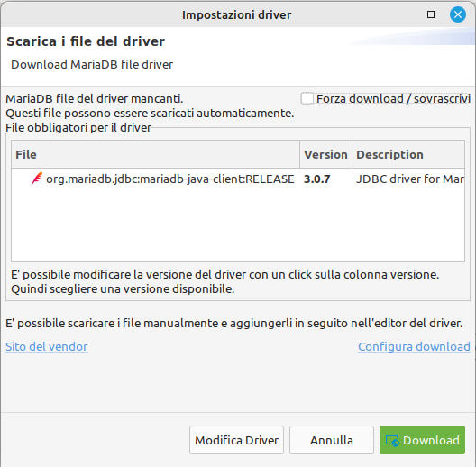This screenshot has height=467, width=476.
Task: Click the File obbligatori per il driver label
Action: click(78, 127)
